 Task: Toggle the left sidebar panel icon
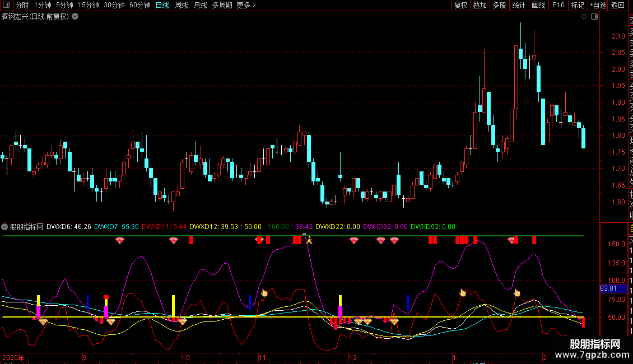click(6, 6)
